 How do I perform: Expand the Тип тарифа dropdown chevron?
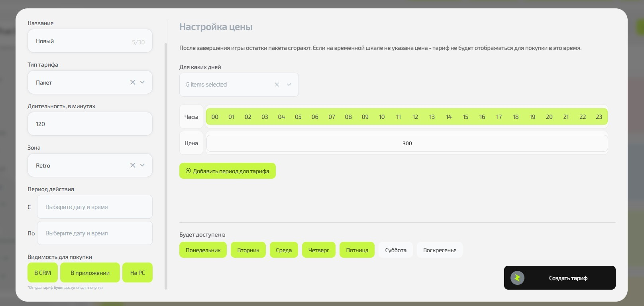[142, 82]
